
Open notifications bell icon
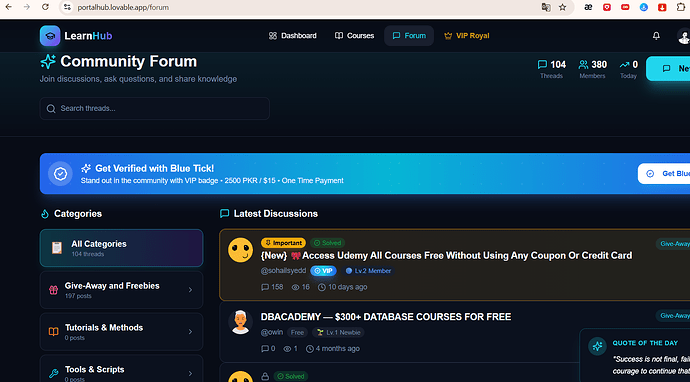tap(656, 36)
